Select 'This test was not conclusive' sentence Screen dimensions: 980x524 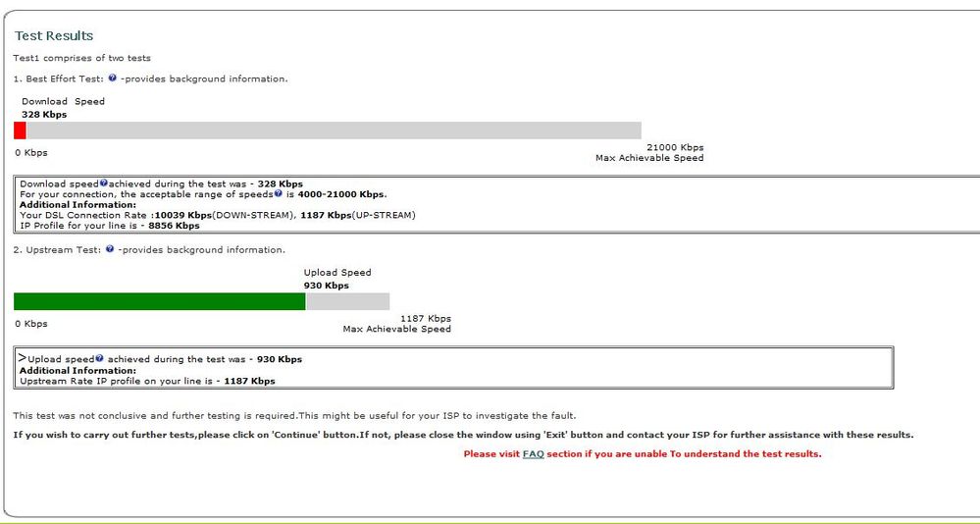[294, 415]
